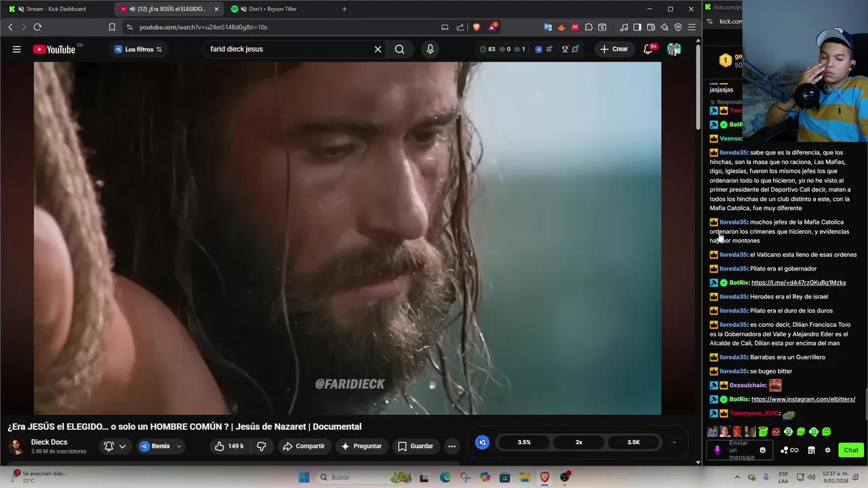The image size is (868, 488).
Task: Open a new browser tab
Action: click(344, 9)
